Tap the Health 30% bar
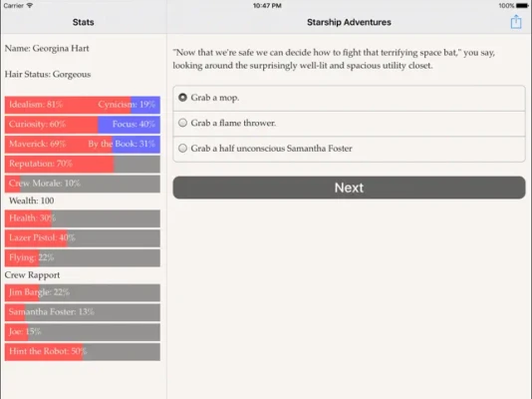 tap(83, 218)
